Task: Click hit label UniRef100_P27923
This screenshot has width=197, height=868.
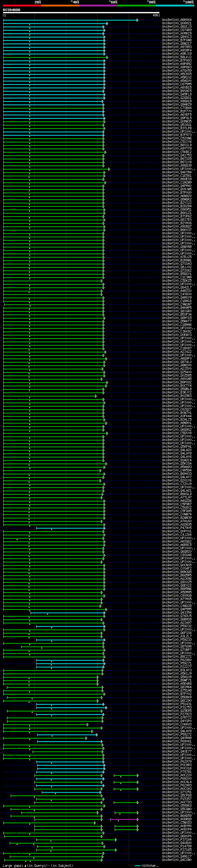Action: pyautogui.click(x=176, y=714)
